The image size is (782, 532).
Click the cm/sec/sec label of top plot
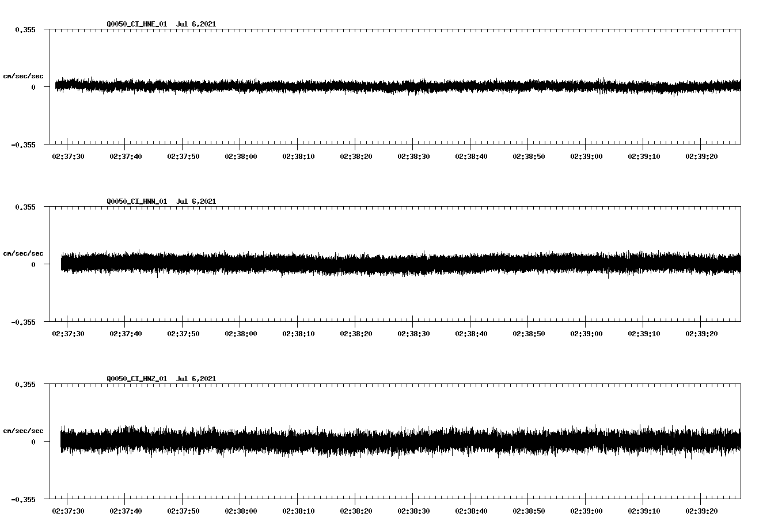[24, 75]
